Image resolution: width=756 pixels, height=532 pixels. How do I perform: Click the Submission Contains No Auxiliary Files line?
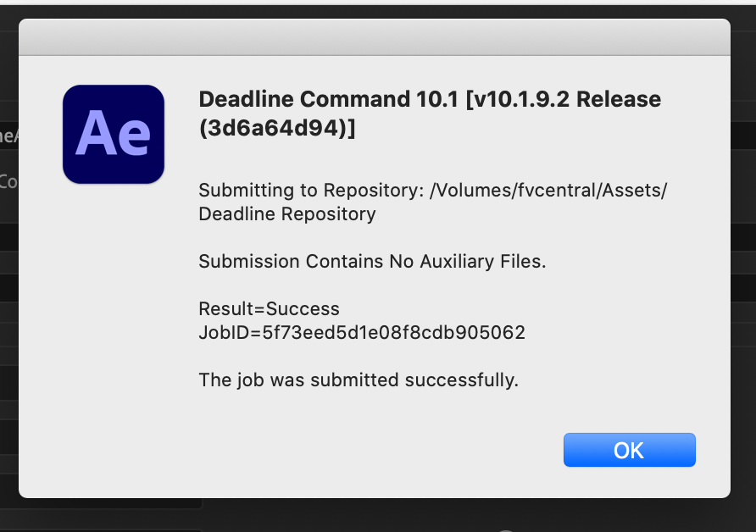(372, 261)
